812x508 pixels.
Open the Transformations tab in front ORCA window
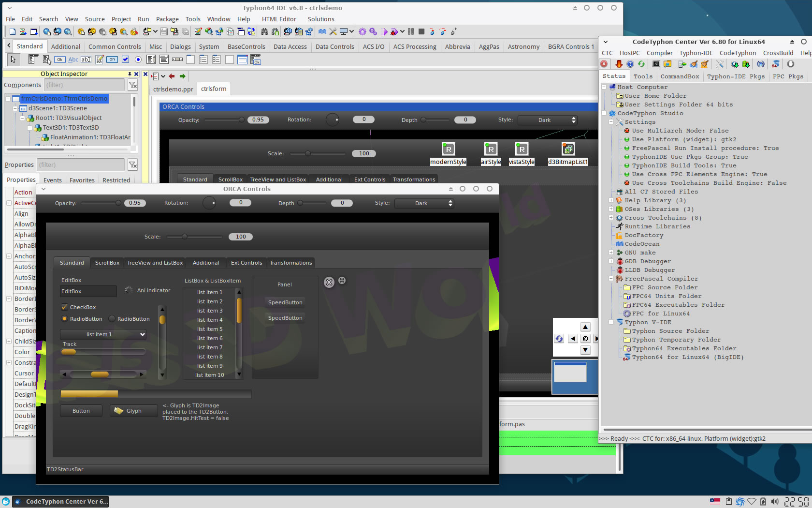click(290, 263)
